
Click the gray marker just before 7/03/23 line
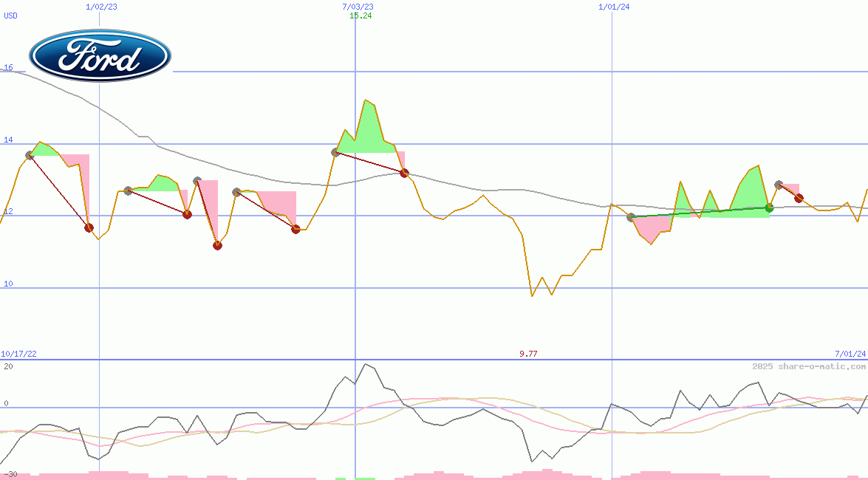335,152
